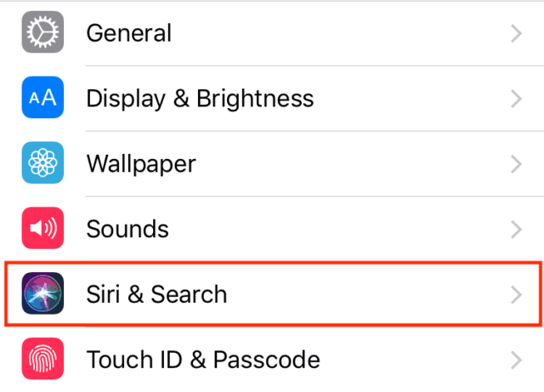Click the Display & Brightness chevron arrow

515,99
